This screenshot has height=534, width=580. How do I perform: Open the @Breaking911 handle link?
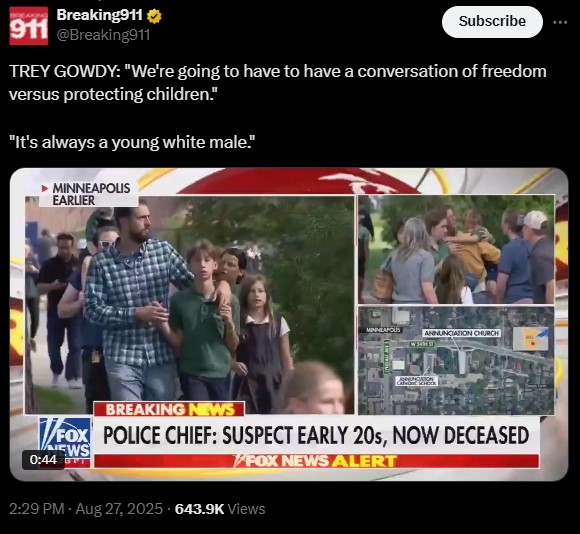click(x=103, y=35)
